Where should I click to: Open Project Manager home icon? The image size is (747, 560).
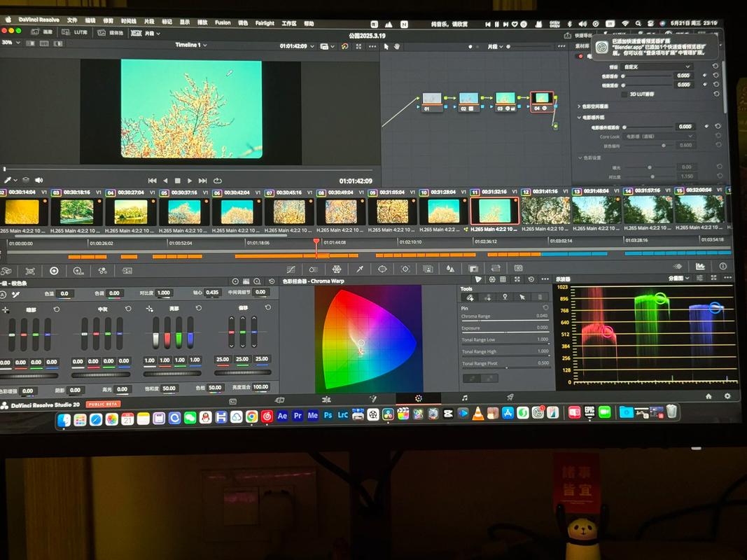point(708,396)
